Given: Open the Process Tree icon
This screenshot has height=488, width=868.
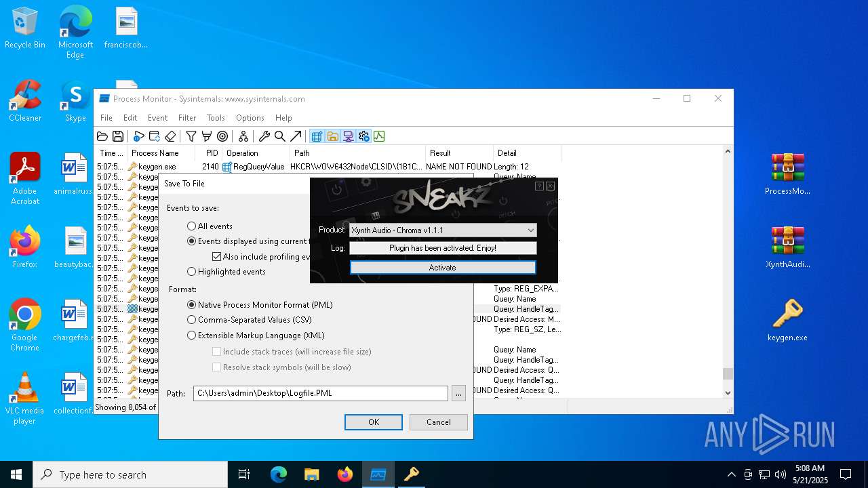Looking at the screenshot, I should (243, 136).
